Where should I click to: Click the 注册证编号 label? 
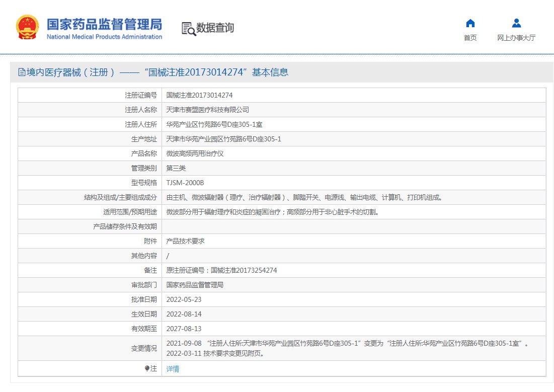click(140, 96)
